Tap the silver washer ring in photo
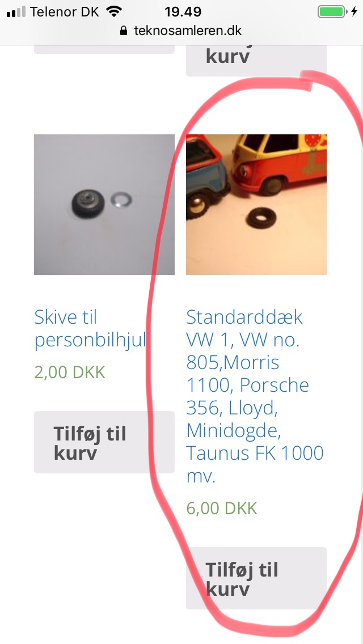The height and width of the screenshot is (644, 363). tap(120, 200)
